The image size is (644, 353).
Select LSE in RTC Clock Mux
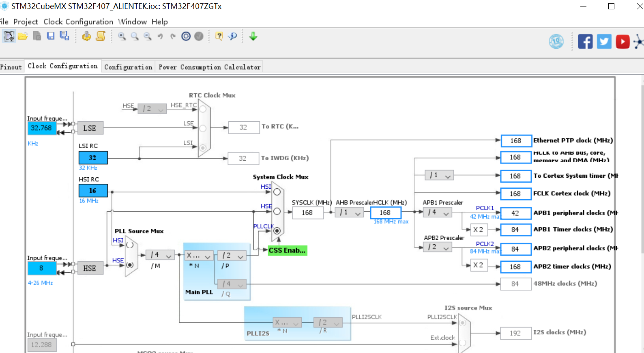(203, 128)
